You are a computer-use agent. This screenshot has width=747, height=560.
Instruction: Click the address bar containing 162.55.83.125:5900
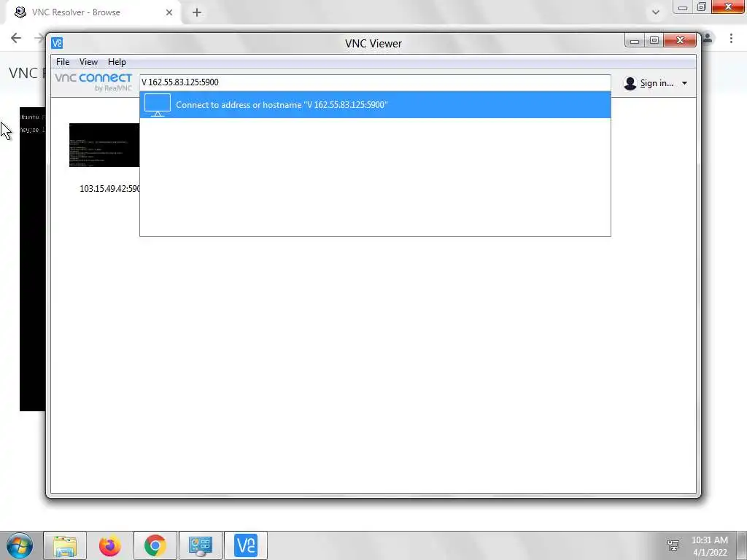click(375, 82)
